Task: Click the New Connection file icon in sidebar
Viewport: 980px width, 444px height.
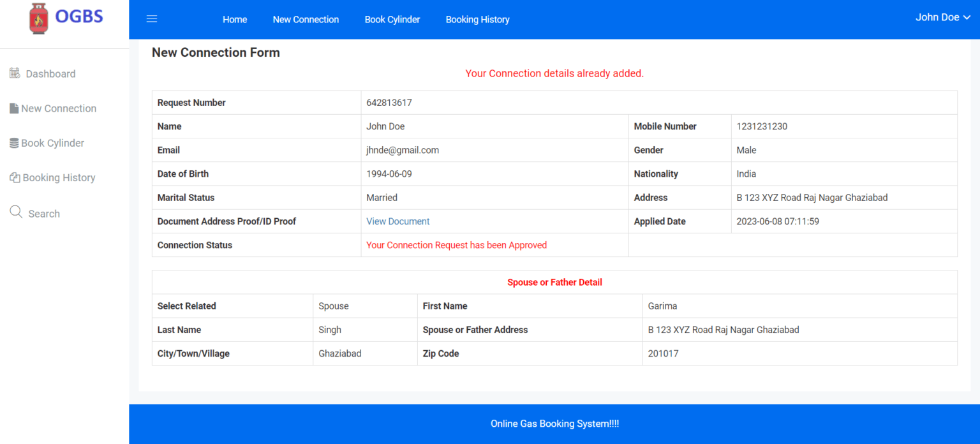Action: (14, 108)
